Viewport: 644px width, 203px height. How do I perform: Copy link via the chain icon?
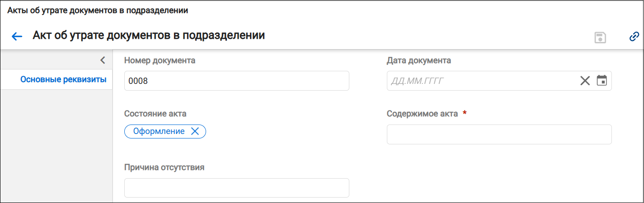tap(634, 37)
